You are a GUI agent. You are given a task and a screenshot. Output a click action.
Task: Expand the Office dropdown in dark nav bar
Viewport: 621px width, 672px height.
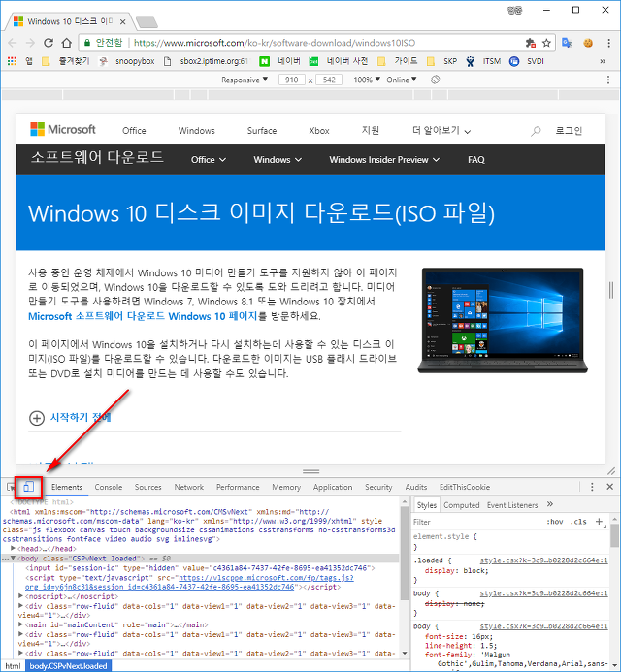pos(209,160)
